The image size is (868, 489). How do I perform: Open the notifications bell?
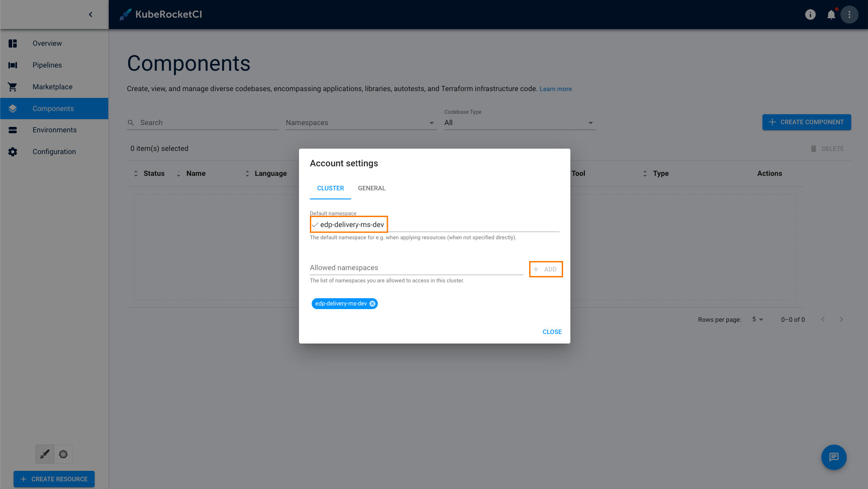coord(831,15)
